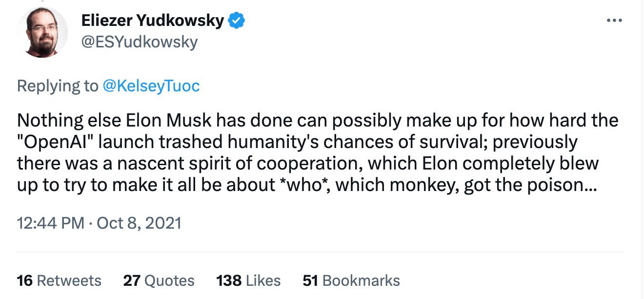Click the Oct 8, 2021 date
The image size is (644, 299).
pos(139,223)
